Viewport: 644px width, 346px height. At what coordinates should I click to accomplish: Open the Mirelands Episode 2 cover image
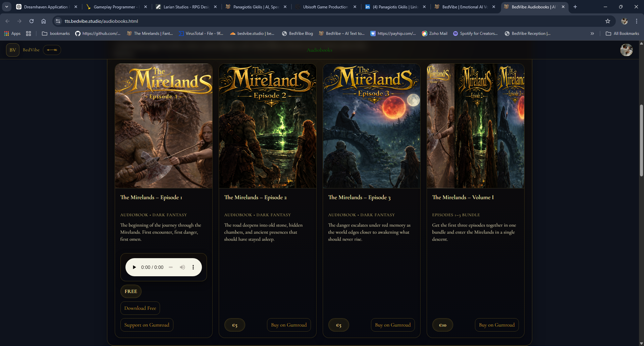[268, 126]
